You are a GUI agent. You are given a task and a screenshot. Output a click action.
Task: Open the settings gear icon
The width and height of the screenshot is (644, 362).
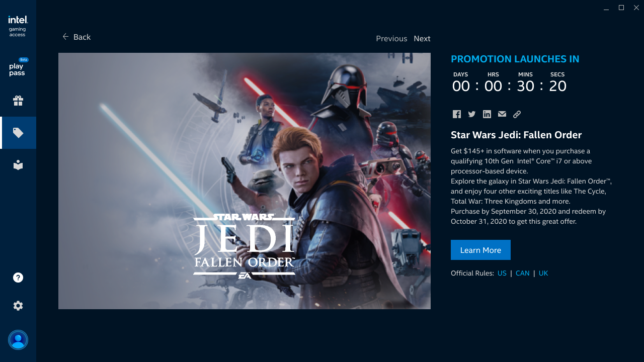pyautogui.click(x=18, y=306)
